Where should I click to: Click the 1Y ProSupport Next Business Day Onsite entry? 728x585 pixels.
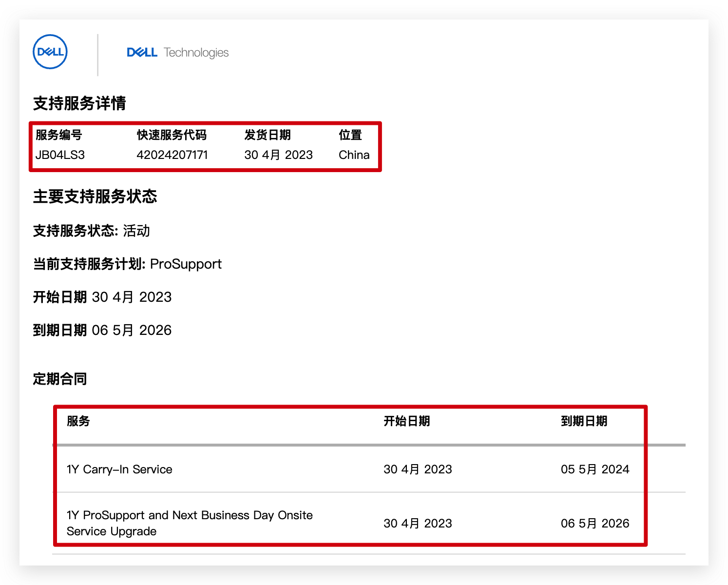pos(190,523)
